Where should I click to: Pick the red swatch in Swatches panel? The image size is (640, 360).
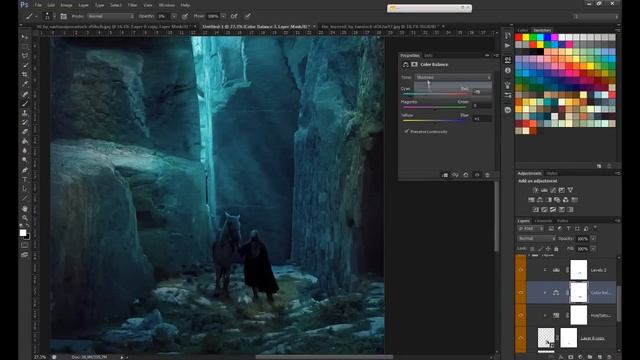519,37
